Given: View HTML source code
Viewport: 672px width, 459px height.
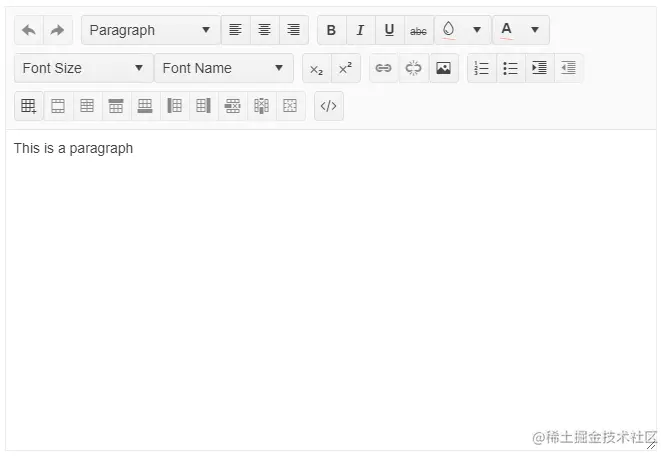Looking at the screenshot, I should tap(329, 106).
